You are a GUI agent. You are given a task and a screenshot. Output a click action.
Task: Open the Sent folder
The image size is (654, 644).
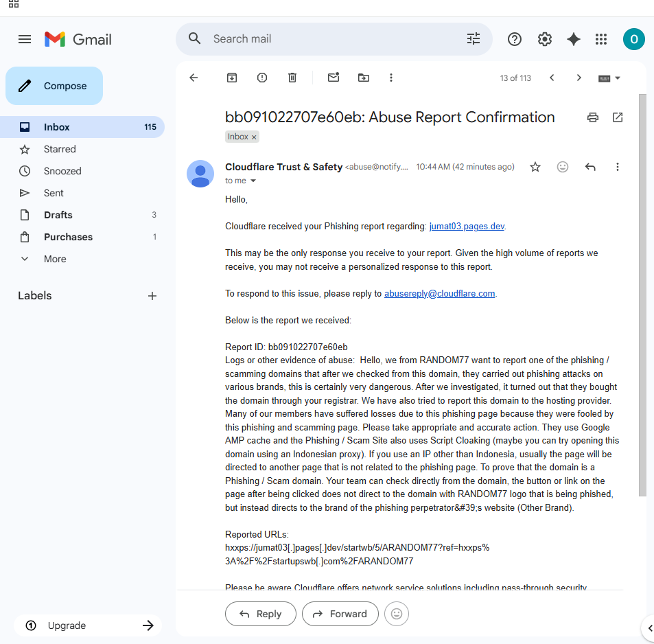(82, 193)
